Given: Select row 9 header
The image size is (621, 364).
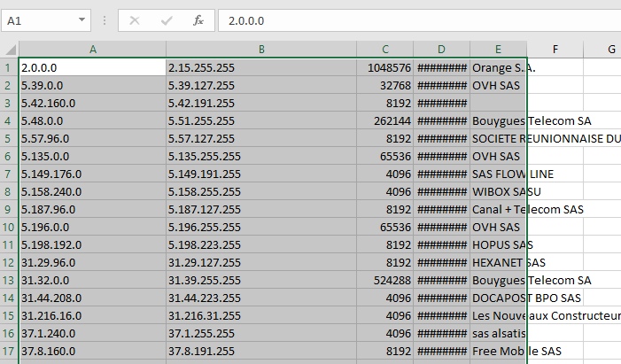Looking at the screenshot, I should [9, 209].
